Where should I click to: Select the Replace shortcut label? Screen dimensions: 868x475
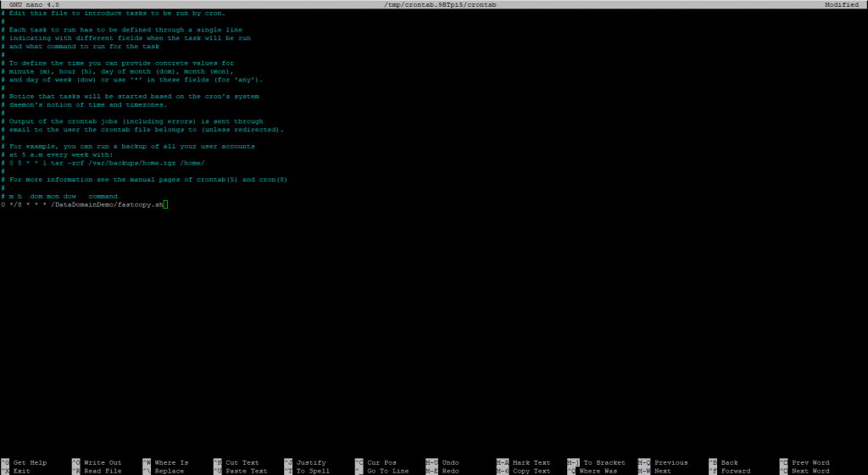169,471
